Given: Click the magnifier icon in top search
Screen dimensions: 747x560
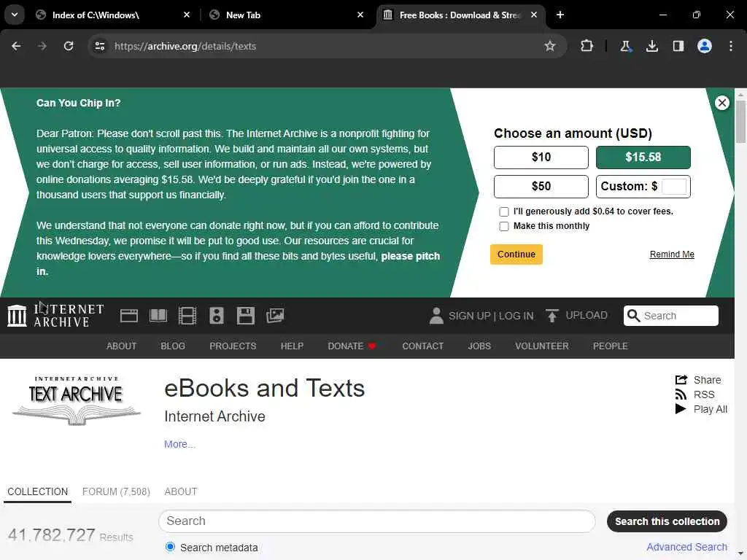Looking at the screenshot, I should (633, 316).
